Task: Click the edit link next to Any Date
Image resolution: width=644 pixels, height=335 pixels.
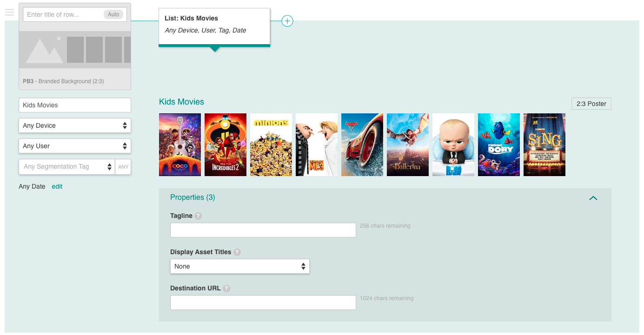Action: pyautogui.click(x=57, y=186)
